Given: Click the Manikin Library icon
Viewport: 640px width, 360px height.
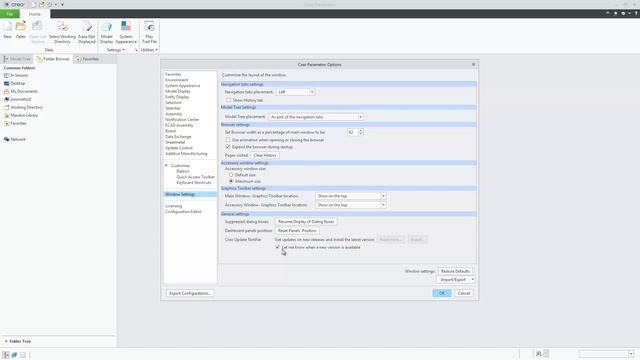Looking at the screenshot, I should pyautogui.click(x=7, y=116).
